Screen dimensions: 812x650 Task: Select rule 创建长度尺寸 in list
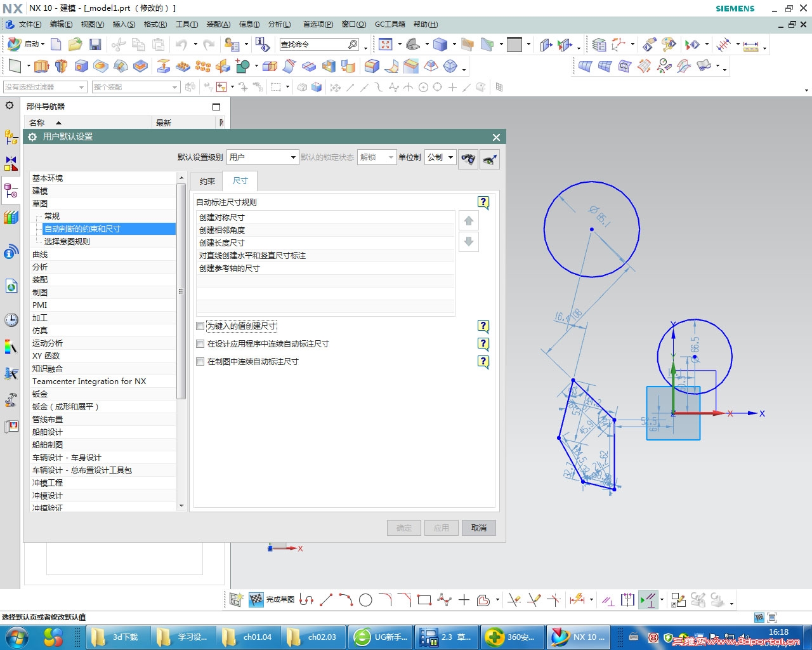point(326,243)
